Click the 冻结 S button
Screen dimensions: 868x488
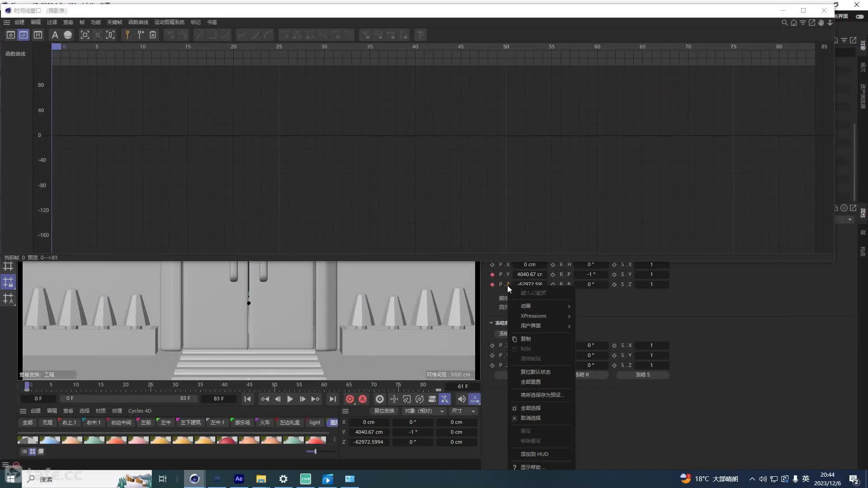(x=642, y=375)
